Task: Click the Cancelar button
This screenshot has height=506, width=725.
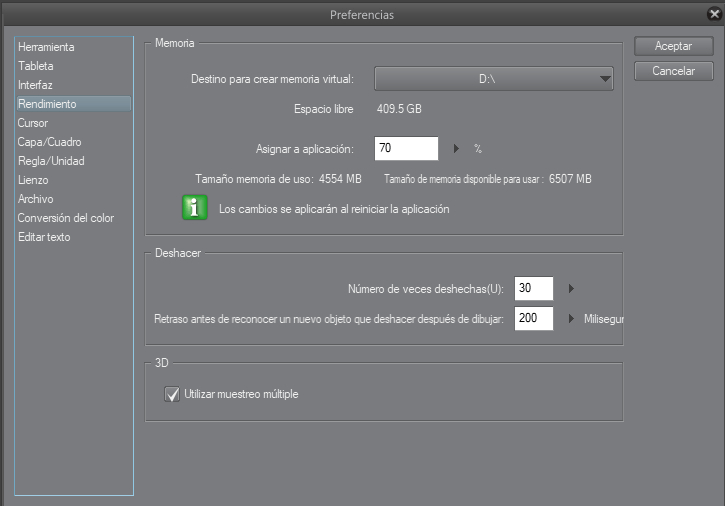Action: pyautogui.click(x=673, y=71)
